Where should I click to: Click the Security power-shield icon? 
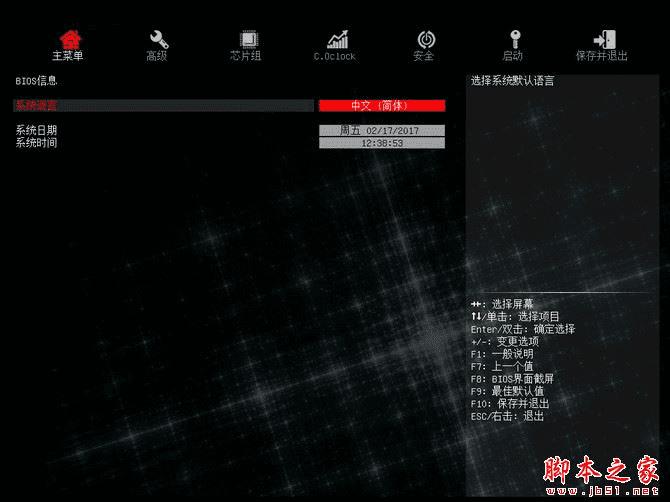point(426,40)
